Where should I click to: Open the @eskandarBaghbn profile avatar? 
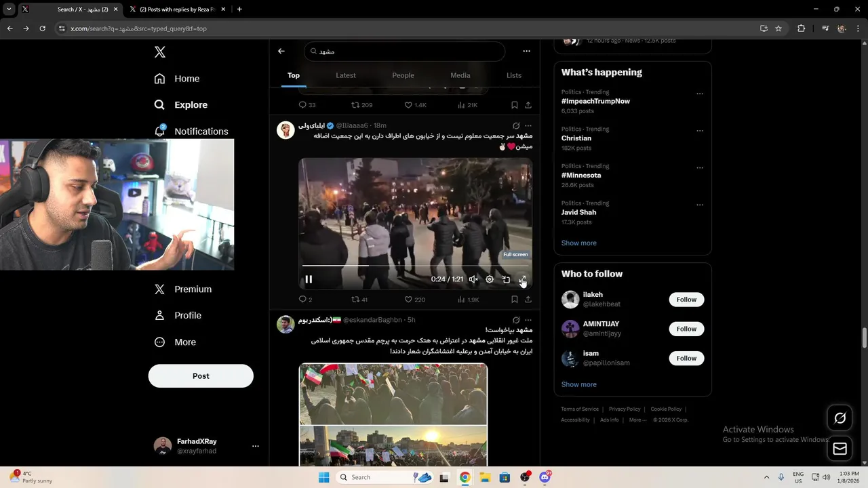[x=285, y=325]
